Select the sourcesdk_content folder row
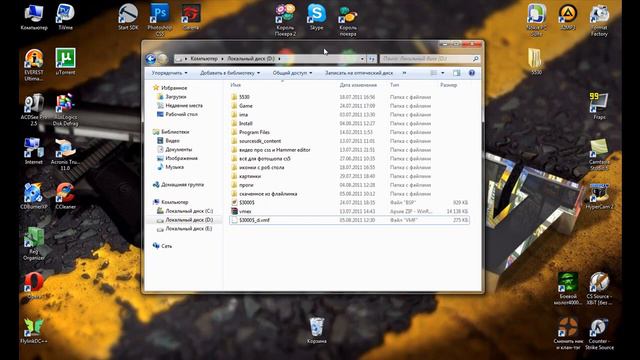 pos(349,141)
